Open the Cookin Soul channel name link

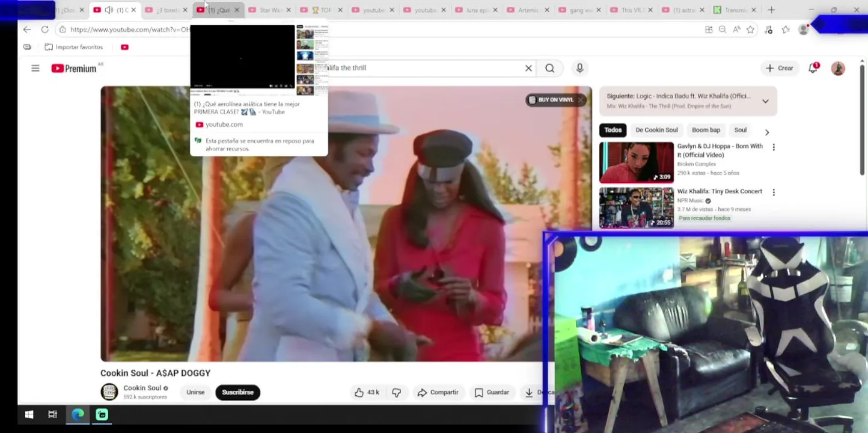point(142,388)
